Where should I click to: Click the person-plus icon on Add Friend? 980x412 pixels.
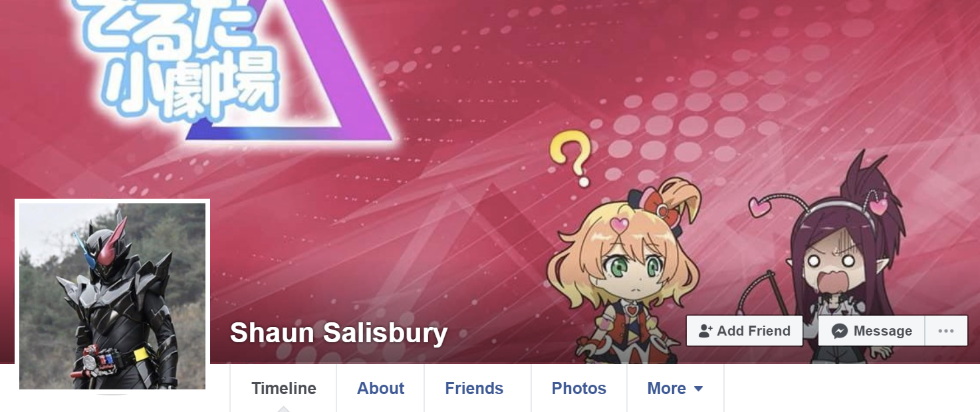[x=705, y=331]
